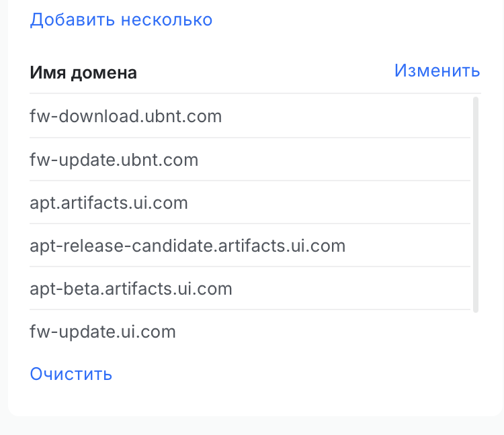Click 'Изменить' to edit the domain list

point(437,70)
